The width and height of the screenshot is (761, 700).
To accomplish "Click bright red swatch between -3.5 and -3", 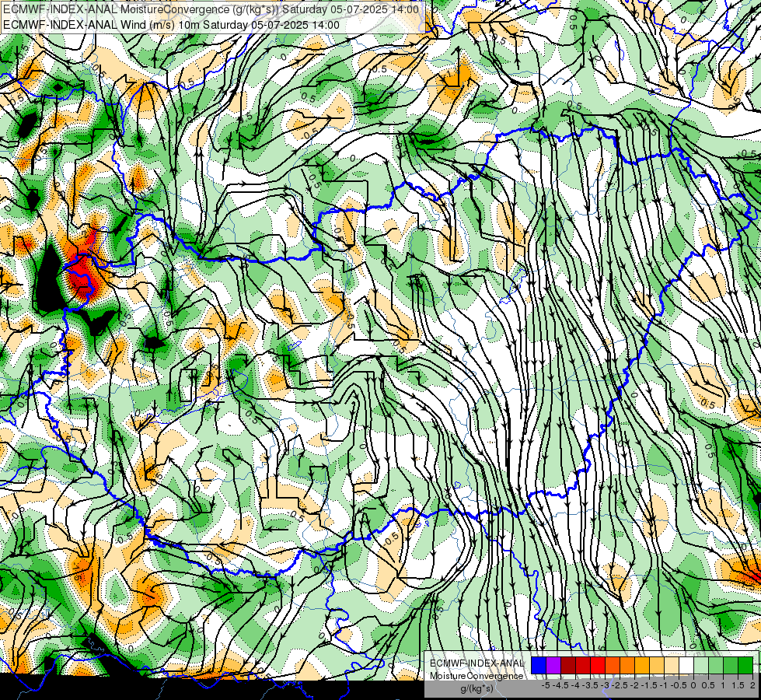I will (598, 665).
